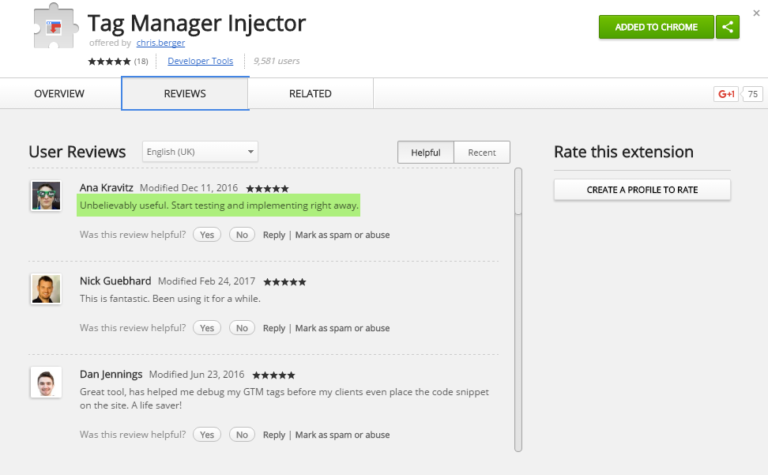Reply to Nick Guebhard's review
Image resolution: width=768 pixels, height=475 pixels.
click(x=274, y=328)
